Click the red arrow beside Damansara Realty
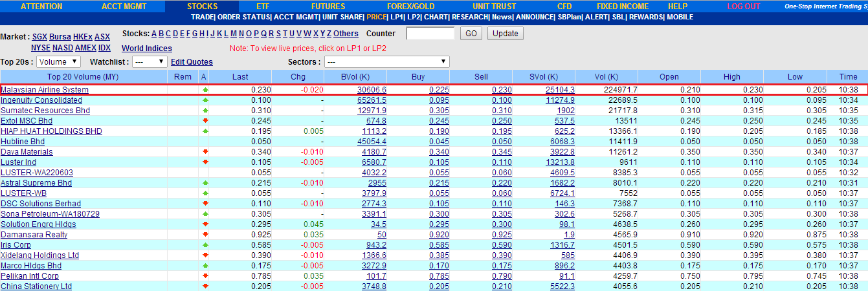Image resolution: width=868 pixels, height=291 pixels. point(205,235)
